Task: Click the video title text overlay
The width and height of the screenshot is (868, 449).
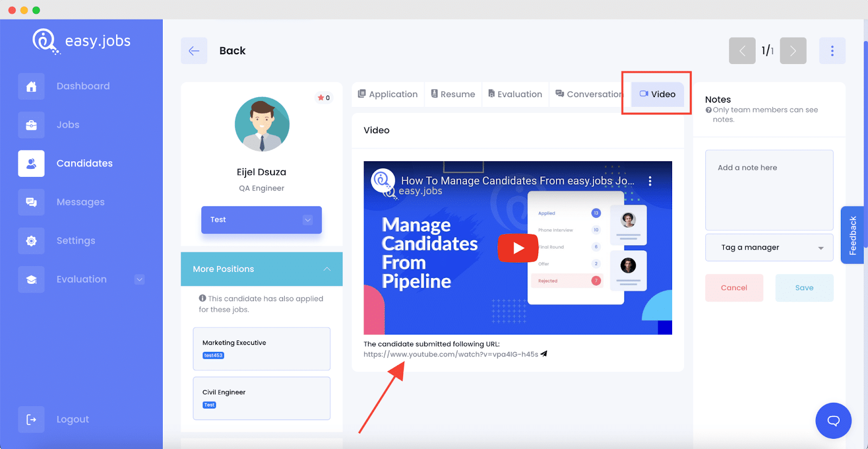Action: point(518,181)
